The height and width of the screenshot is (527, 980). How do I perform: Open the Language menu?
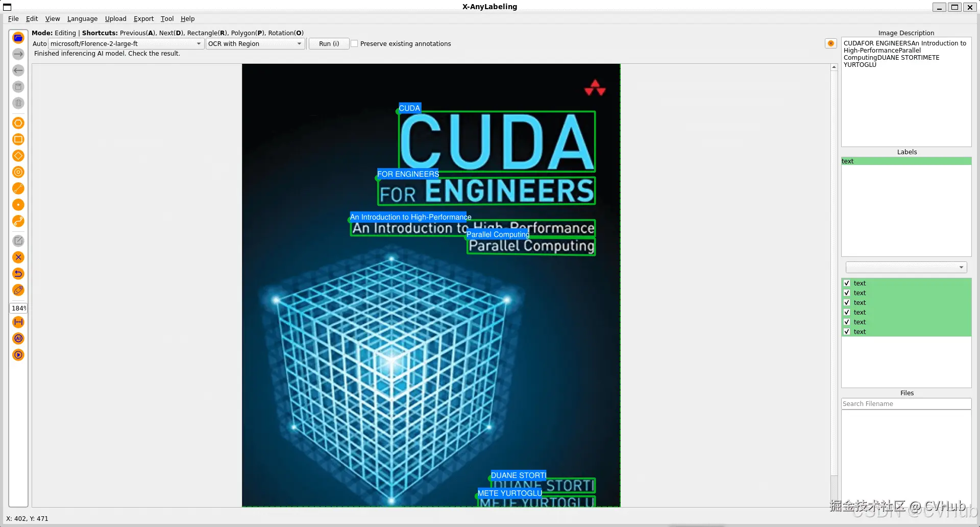point(82,19)
